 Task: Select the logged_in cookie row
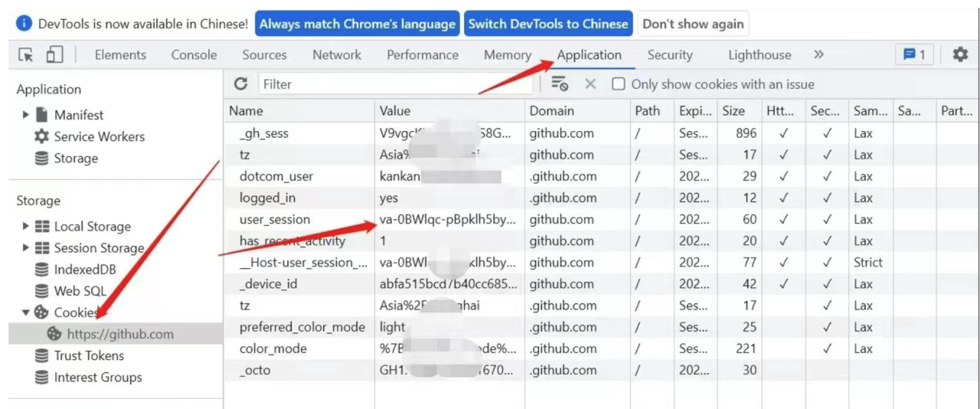coord(601,198)
